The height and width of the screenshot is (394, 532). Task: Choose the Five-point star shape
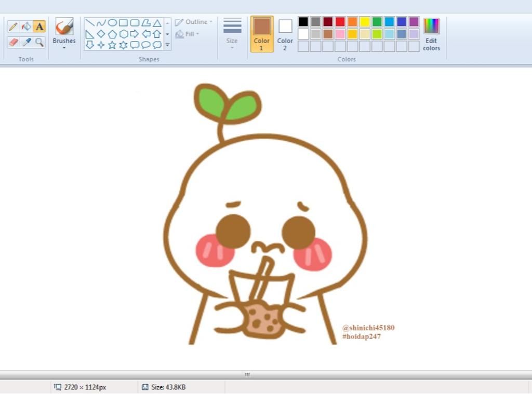112,45
